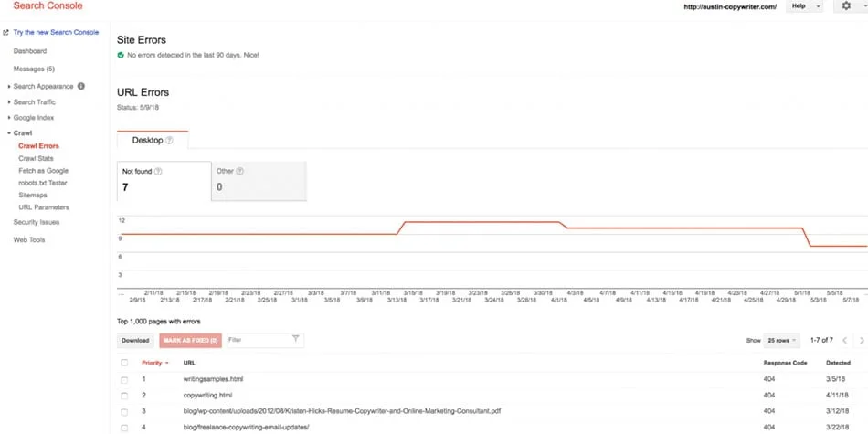Click the settings gear icon
Screen dimensions: 868x434
coord(845,6)
